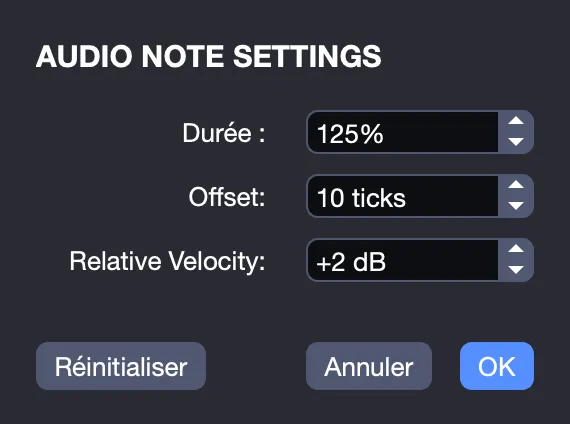Image resolution: width=570 pixels, height=424 pixels.
Task: Increment Offset ticks using up arrow
Action: tap(516, 185)
